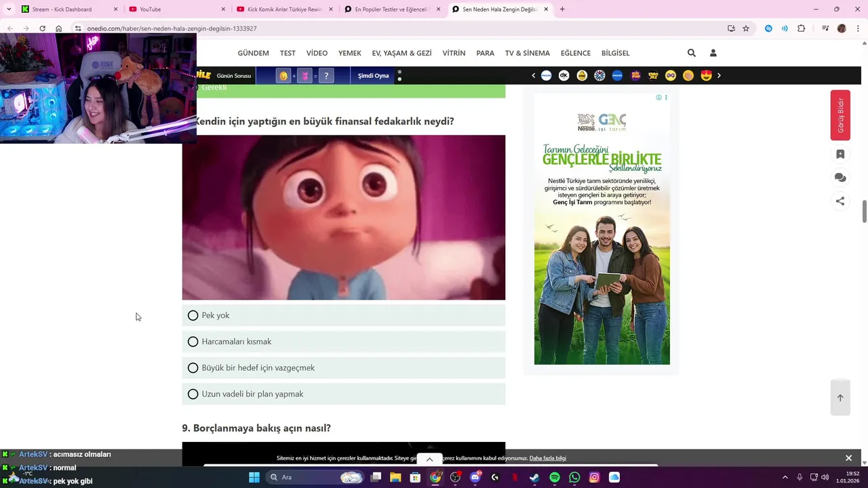Show previous channel icons with left chevron
868x488 pixels.
[x=534, y=75]
